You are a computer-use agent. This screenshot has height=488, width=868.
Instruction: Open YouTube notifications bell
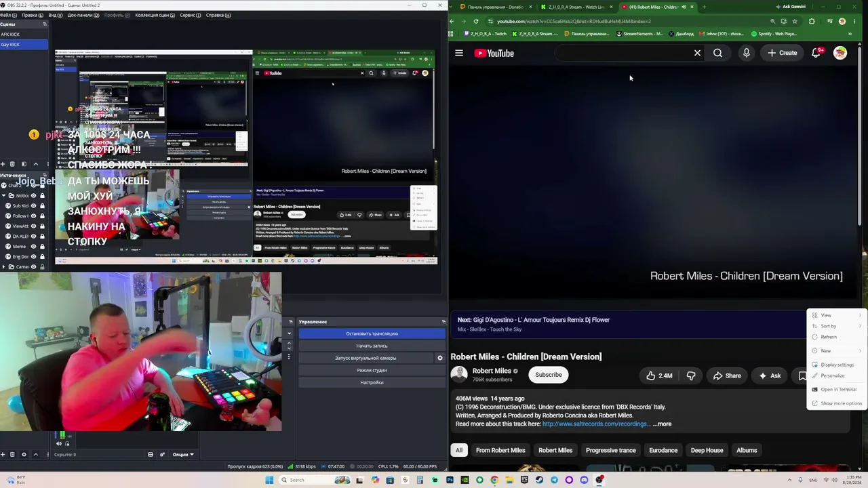click(816, 53)
